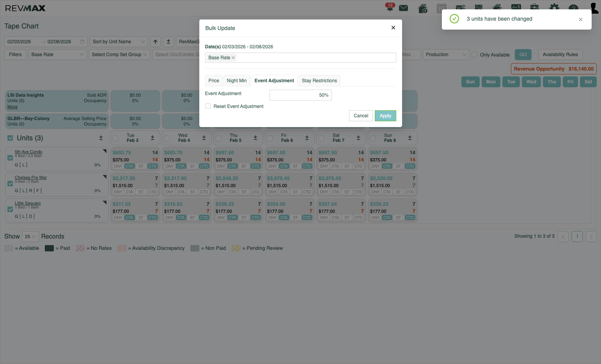The height and width of the screenshot is (364, 601).
Task: Open the mail envelope icon
Action: coord(404,8)
